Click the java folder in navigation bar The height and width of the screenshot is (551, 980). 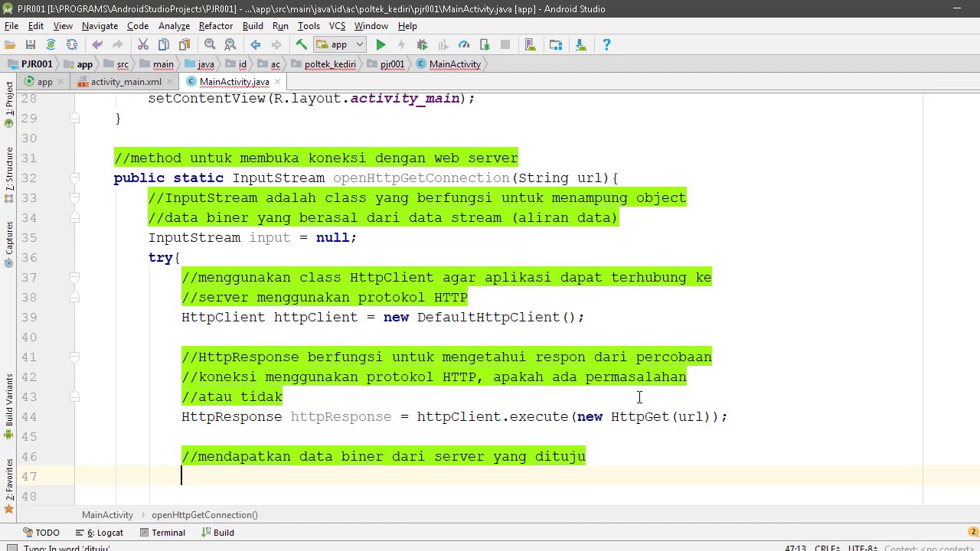pos(200,64)
